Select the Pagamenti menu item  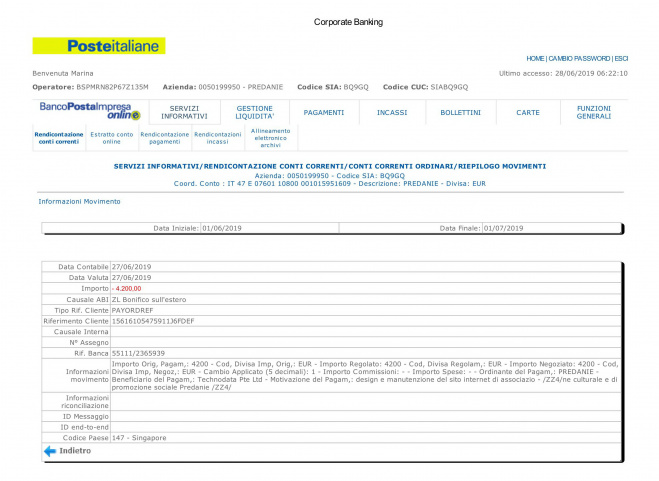pyautogui.click(x=324, y=112)
